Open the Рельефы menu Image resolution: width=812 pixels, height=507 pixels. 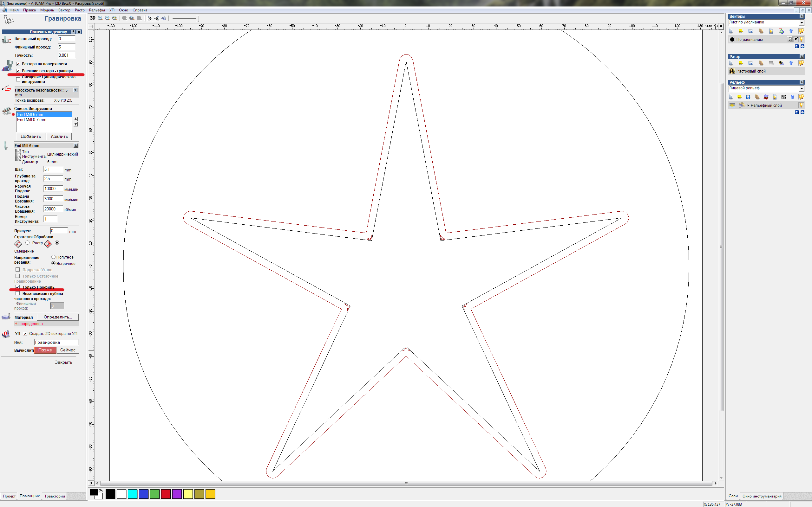coord(97,10)
